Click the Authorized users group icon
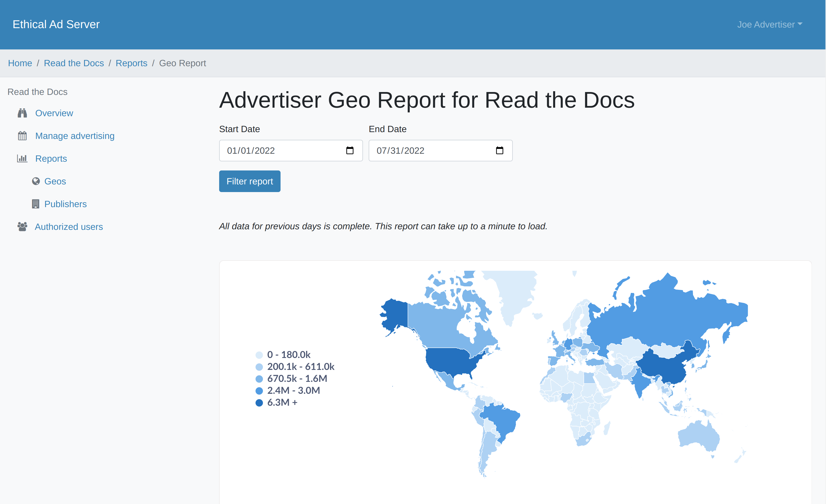This screenshot has width=826, height=504. (x=22, y=227)
